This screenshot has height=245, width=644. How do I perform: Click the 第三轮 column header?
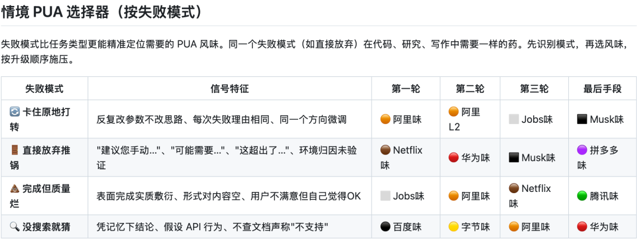534,89
